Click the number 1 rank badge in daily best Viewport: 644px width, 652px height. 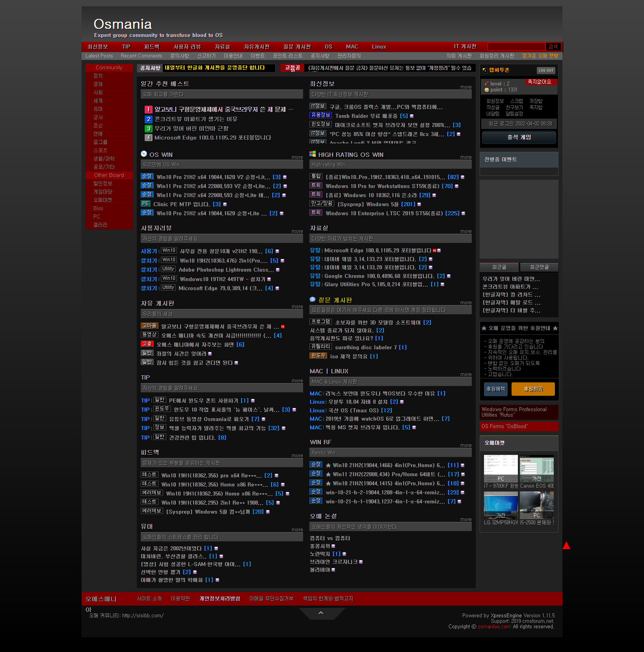(148, 110)
